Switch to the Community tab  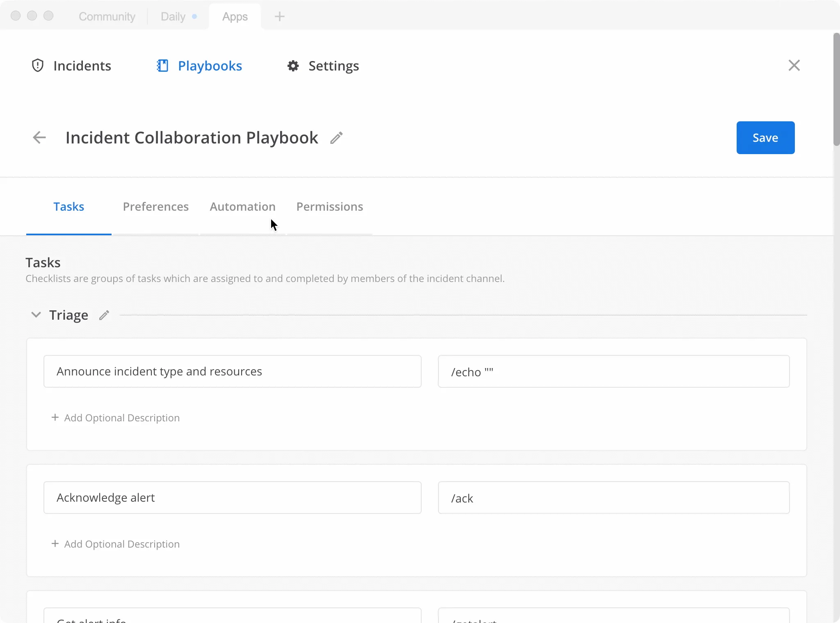107,16
